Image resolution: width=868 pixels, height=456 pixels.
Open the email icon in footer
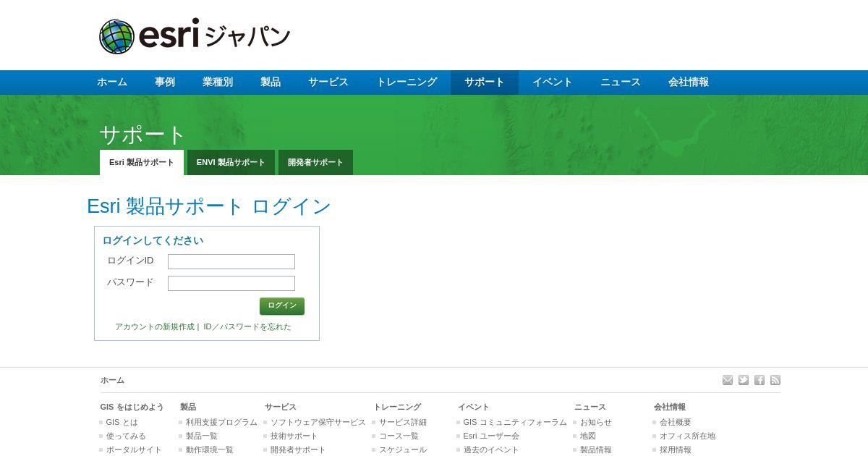click(x=728, y=380)
